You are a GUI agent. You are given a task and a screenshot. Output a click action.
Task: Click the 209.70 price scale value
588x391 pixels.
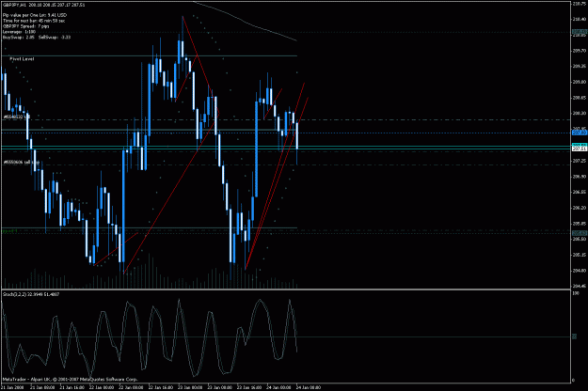580,51
